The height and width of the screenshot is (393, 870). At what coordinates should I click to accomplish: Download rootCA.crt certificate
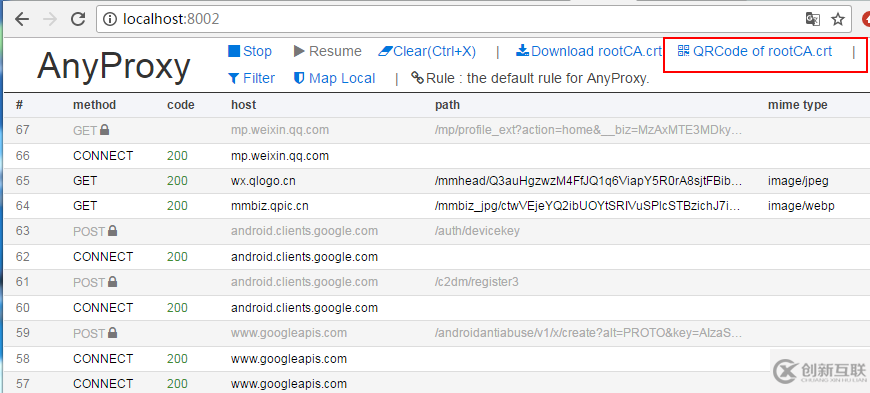pyautogui.click(x=589, y=51)
